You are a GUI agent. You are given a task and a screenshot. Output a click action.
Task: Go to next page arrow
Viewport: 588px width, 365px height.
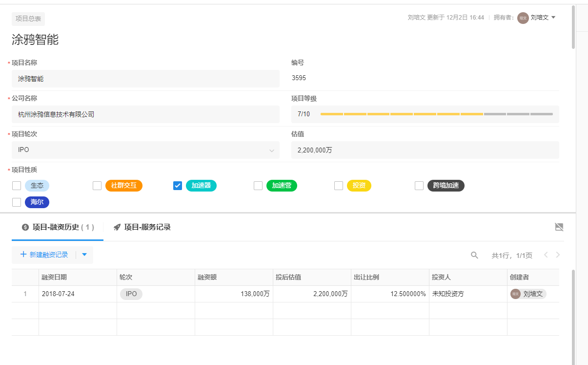click(x=558, y=255)
